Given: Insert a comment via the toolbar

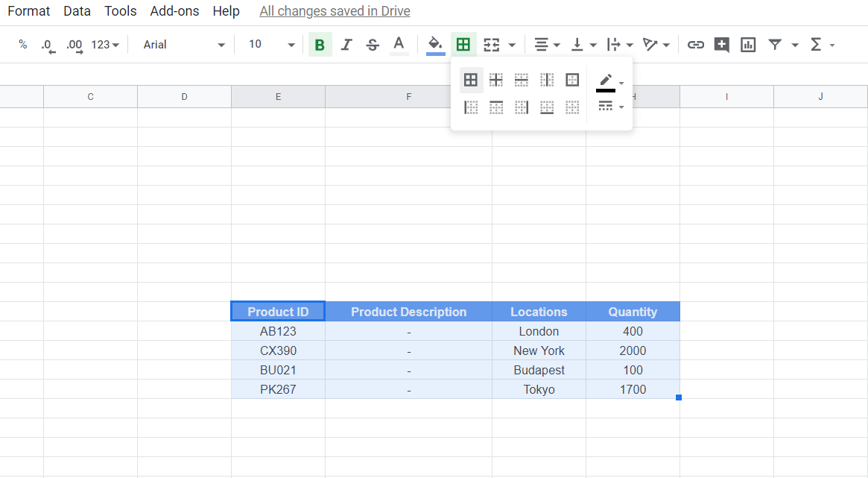Looking at the screenshot, I should point(721,44).
